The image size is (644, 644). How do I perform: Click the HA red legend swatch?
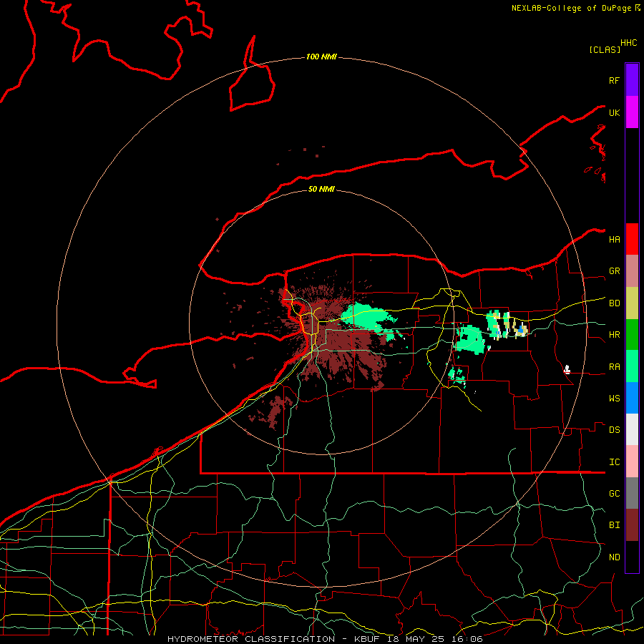pos(632,239)
